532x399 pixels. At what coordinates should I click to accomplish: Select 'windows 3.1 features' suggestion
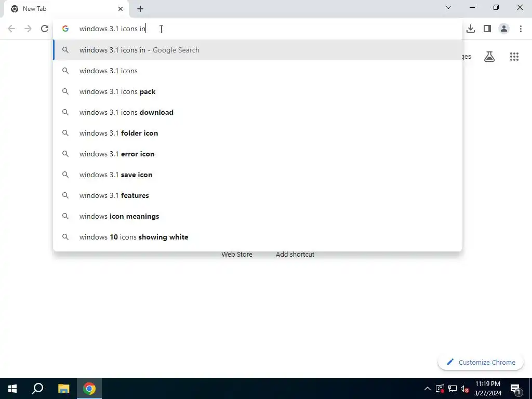(258, 195)
